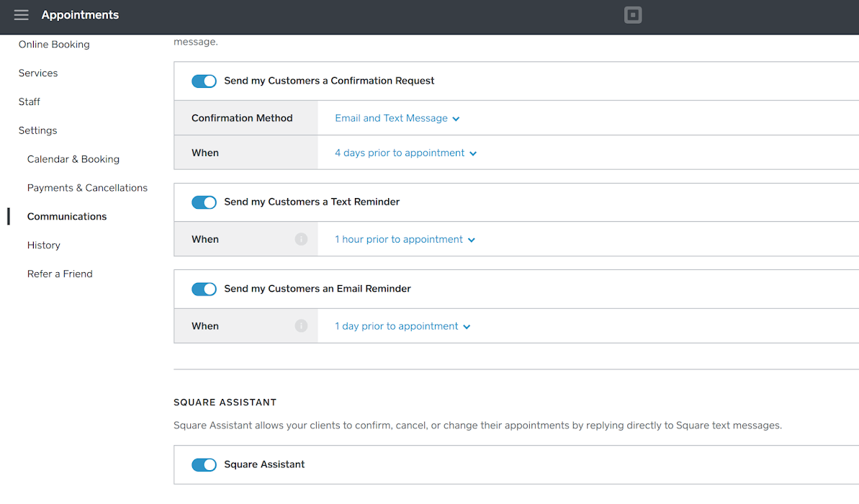Image resolution: width=859 pixels, height=504 pixels.
Task: Change confirmation timing from 4 days prior
Action: [x=405, y=153]
